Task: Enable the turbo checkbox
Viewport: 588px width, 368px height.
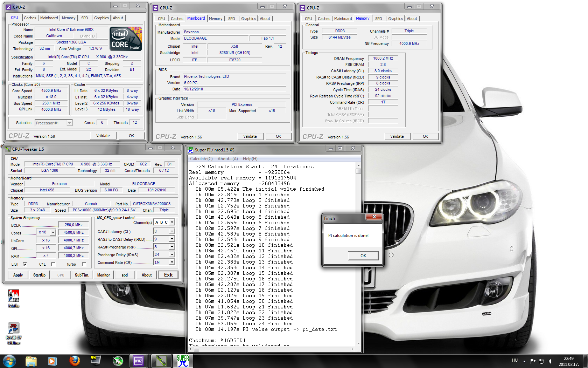Action: coord(84,264)
